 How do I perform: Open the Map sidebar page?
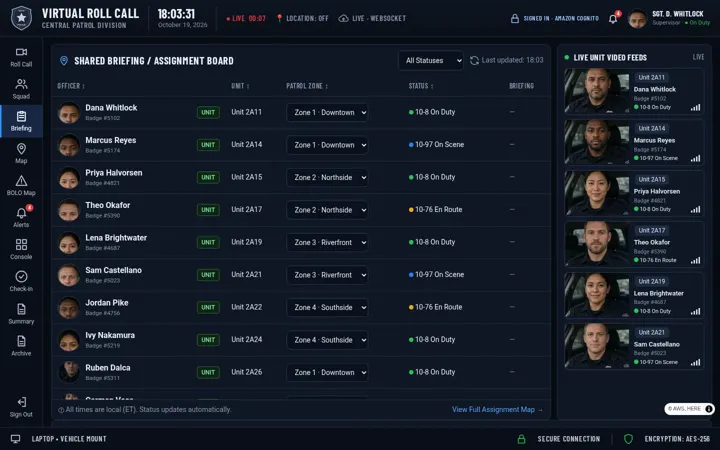click(x=21, y=153)
